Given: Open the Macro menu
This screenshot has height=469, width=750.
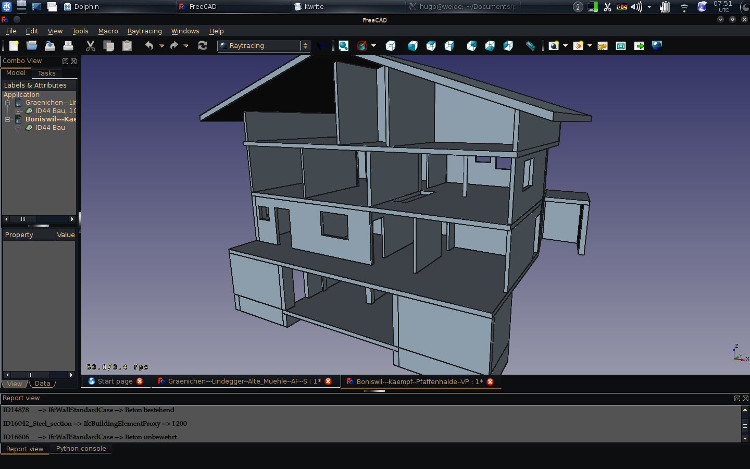Looking at the screenshot, I should 108,31.
